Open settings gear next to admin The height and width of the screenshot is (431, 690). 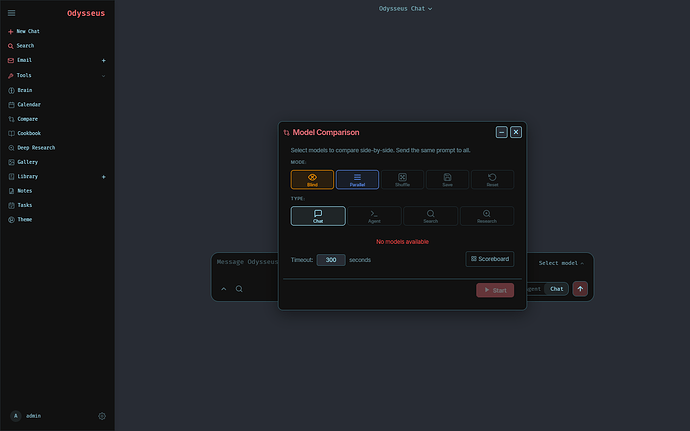tap(102, 416)
